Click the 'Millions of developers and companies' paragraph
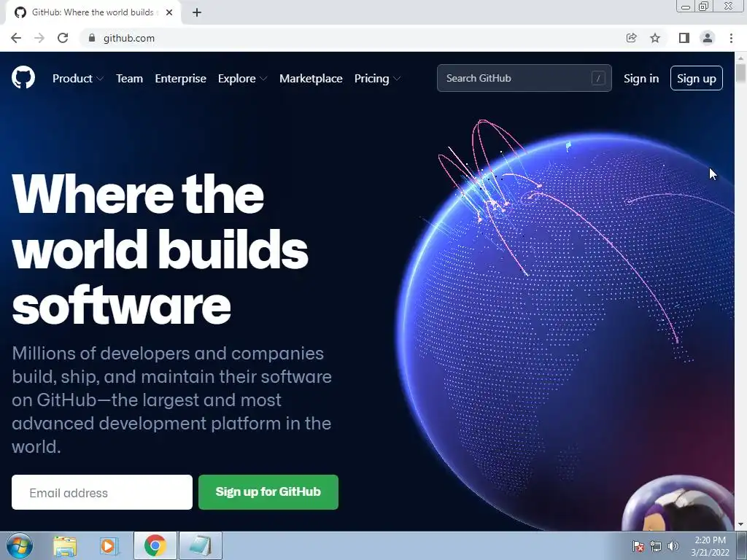Screen dimensions: 747x560 [171, 400]
